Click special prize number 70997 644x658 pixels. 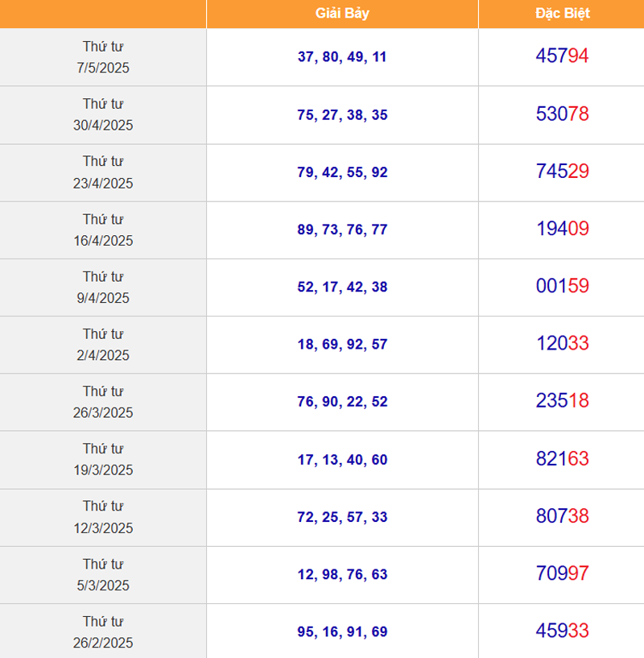(562, 573)
